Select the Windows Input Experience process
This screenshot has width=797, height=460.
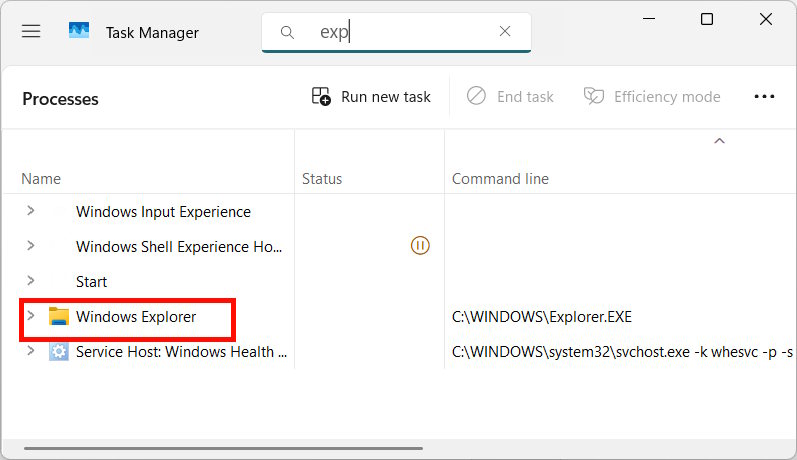163,211
